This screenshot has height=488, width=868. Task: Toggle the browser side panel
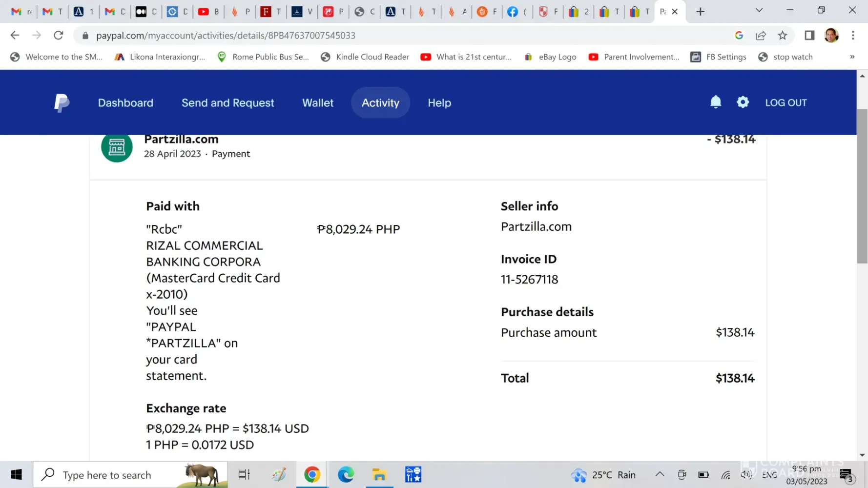(x=809, y=36)
